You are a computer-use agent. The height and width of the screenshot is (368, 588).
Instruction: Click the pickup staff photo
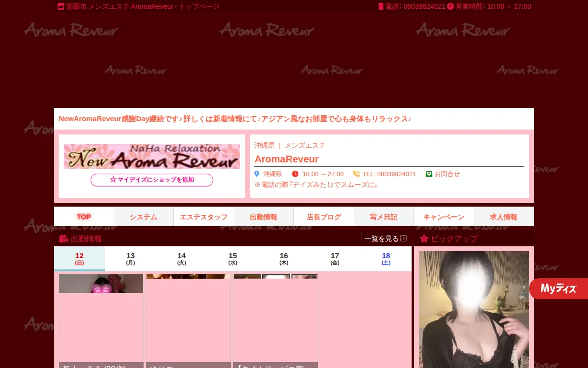(x=474, y=310)
